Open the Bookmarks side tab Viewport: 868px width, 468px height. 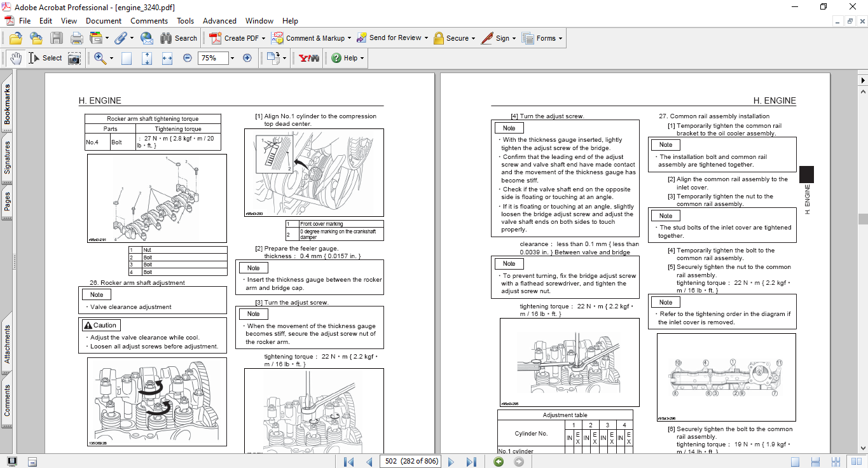pos(8,105)
